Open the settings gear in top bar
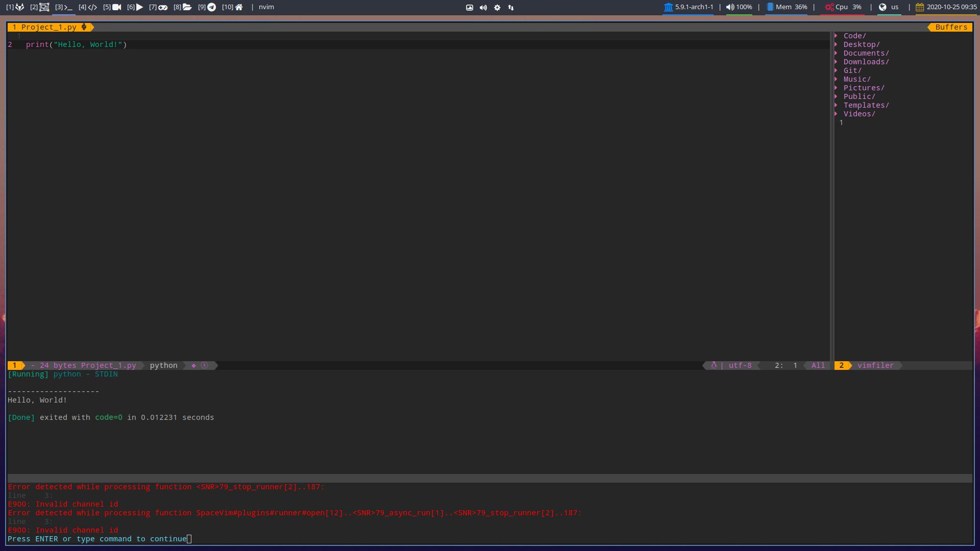The width and height of the screenshot is (980, 551). tap(497, 8)
